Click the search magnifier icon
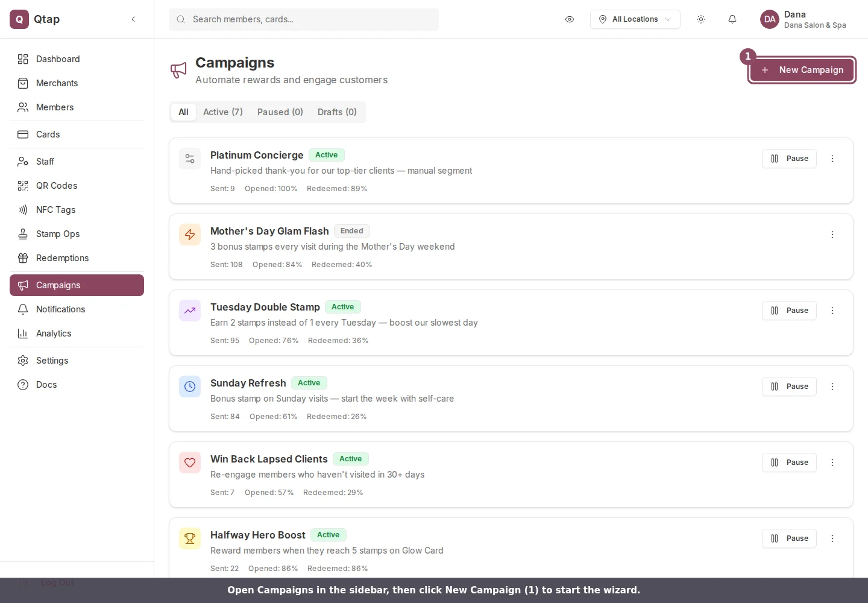The width and height of the screenshot is (868, 603). point(181,19)
